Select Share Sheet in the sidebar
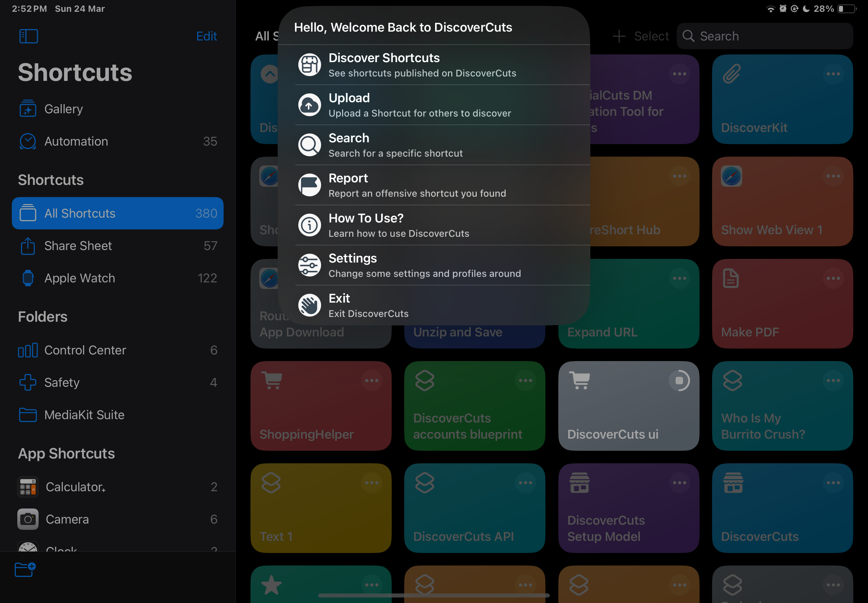The image size is (868, 603). 117,246
